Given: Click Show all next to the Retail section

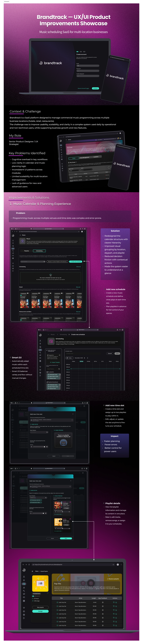Looking at the screenshot, I should click(78, 287).
